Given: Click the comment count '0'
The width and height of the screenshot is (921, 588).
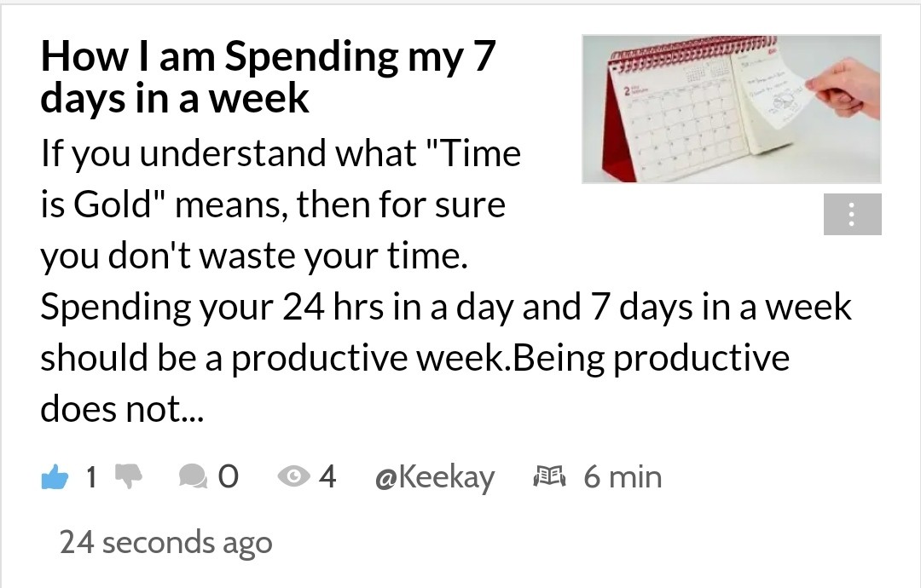Looking at the screenshot, I should point(229,476).
